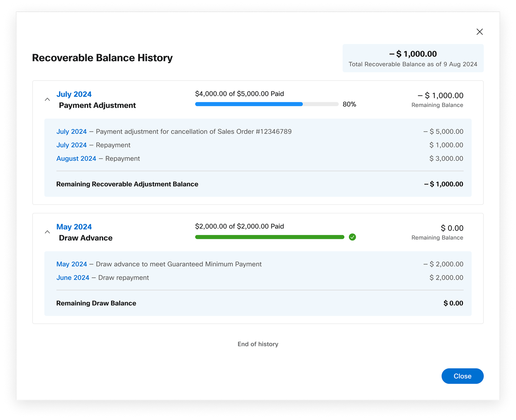
Task: Collapse the May 2024 Draw Advance section
Action: [47, 232]
